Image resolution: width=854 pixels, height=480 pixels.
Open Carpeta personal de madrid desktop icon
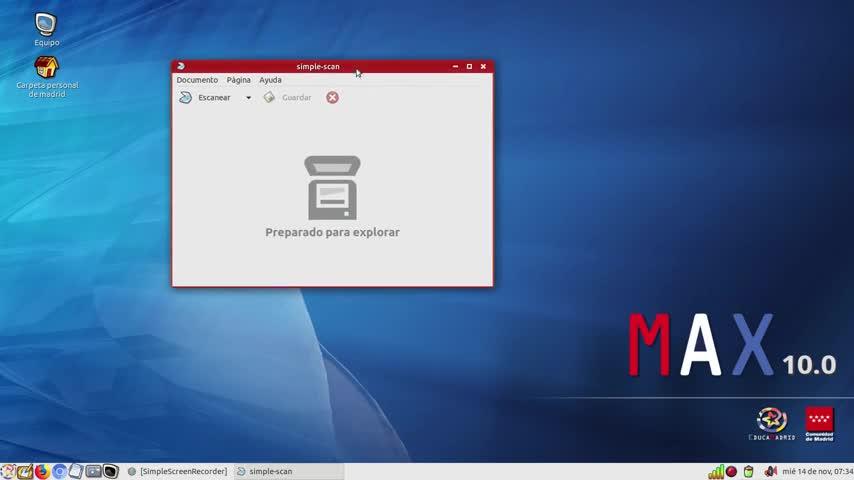[x=47, y=77]
